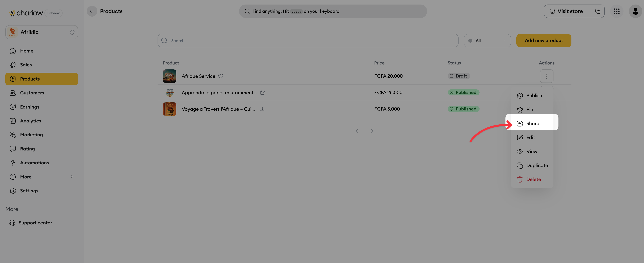Click the Chariow logo
The height and width of the screenshot is (263, 644).
click(26, 13)
